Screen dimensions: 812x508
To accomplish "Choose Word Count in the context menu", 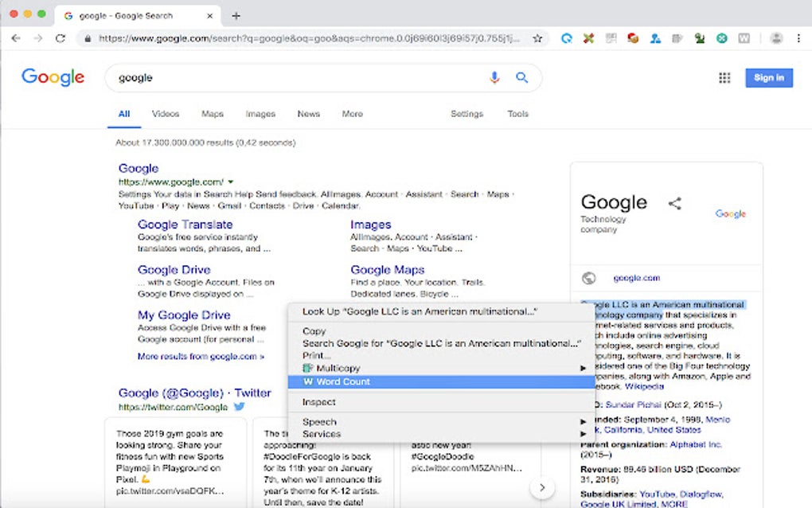I will click(x=441, y=381).
